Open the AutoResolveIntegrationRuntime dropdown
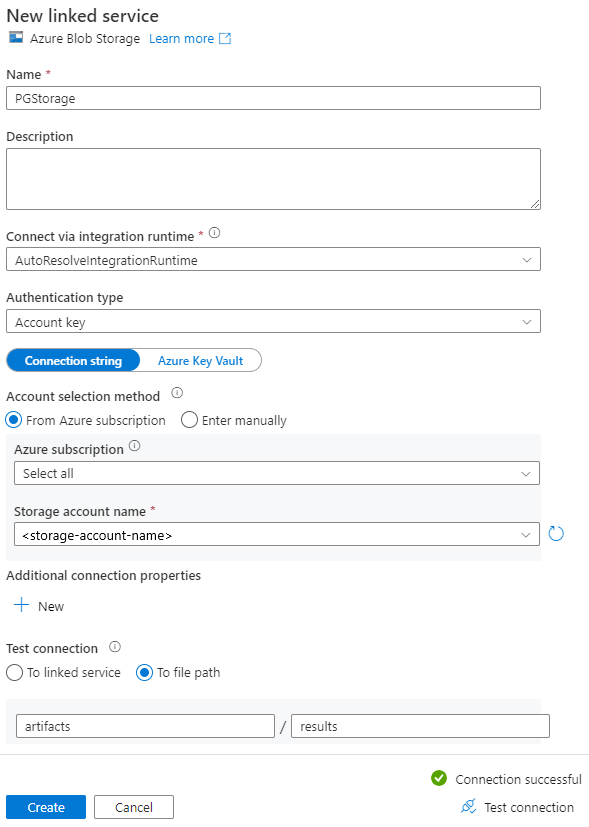 (273, 258)
